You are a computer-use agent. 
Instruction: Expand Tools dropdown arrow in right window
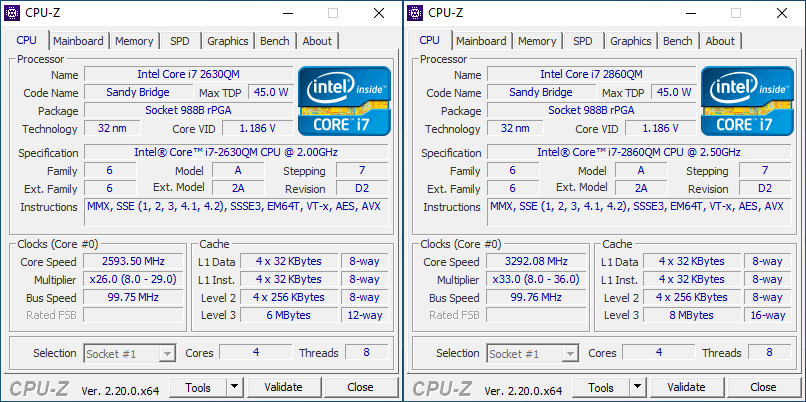pyautogui.click(x=637, y=387)
